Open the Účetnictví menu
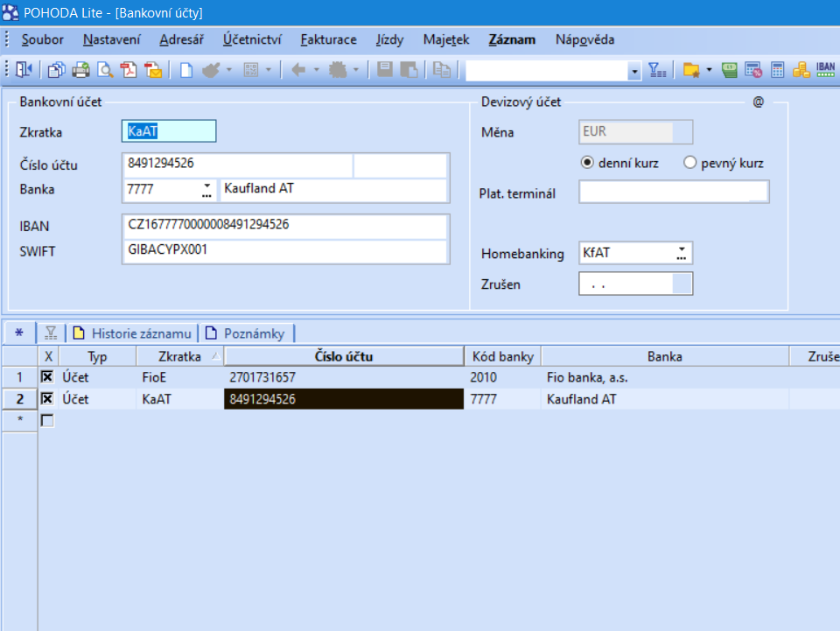 pyautogui.click(x=252, y=39)
